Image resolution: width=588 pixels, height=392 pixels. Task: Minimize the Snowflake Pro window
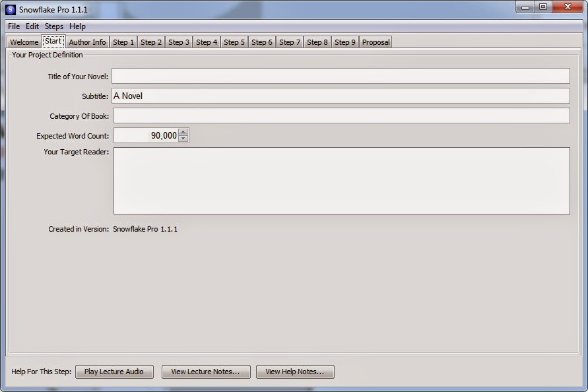525,7
